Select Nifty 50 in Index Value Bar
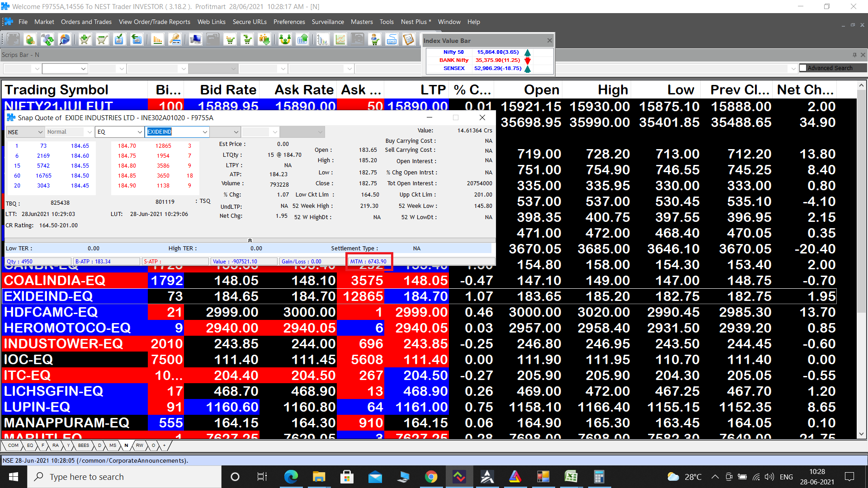868x488 pixels. pos(490,52)
